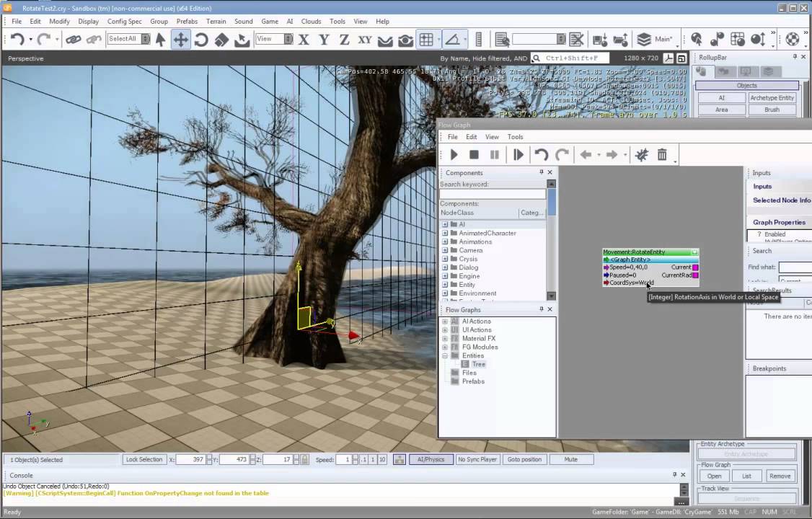
Task: Click the CurrentRad output port magenta square
Action: pyautogui.click(x=695, y=275)
